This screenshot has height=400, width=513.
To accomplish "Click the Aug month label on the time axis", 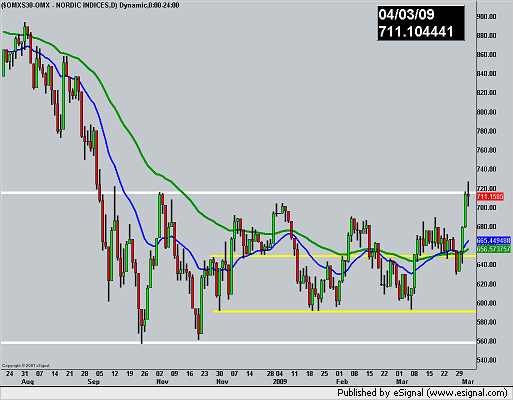I will 27,381.
